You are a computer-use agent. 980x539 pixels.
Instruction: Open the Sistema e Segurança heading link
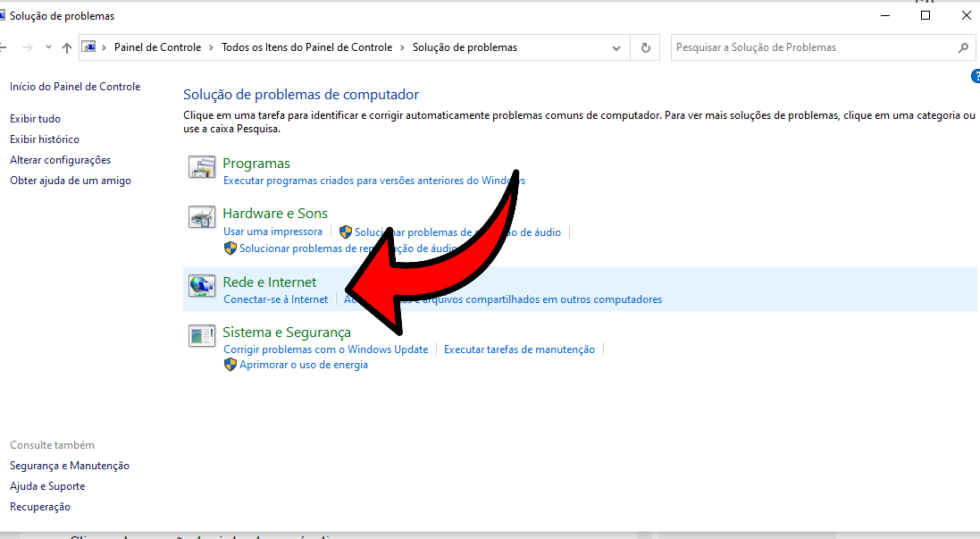click(x=287, y=332)
